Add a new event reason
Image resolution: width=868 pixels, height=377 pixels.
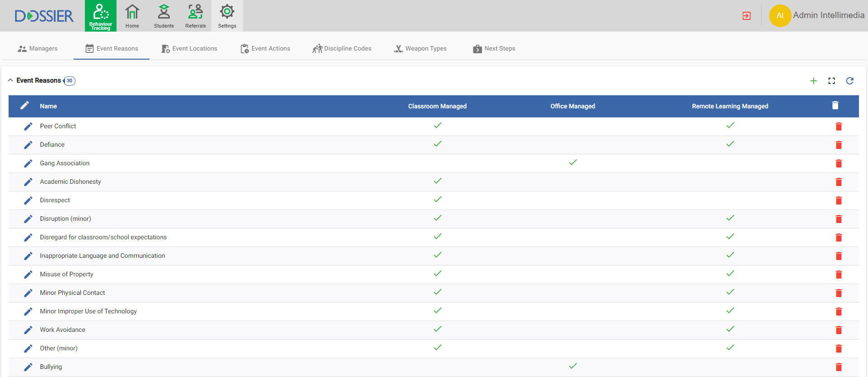coord(813,81)
